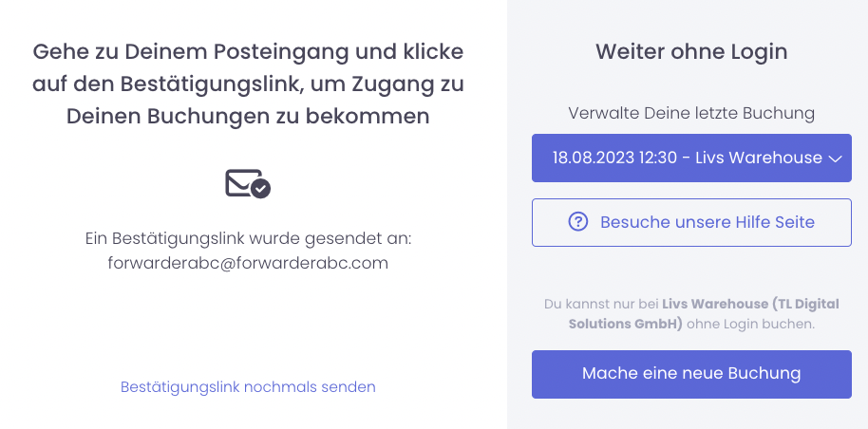Click 'Verwalte Deine letzte Buchung' label

(691, 113)
